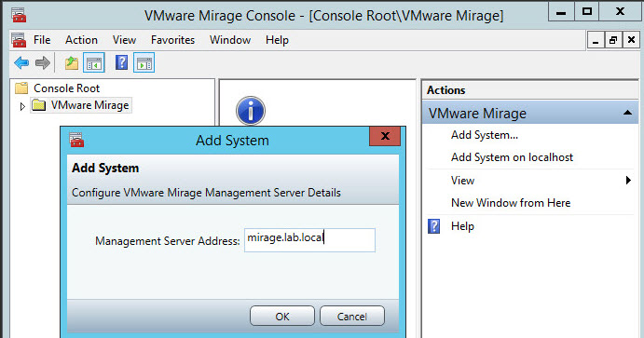Click the VMware Mirage folder icon in tree
644x338 pixels.
39,105
